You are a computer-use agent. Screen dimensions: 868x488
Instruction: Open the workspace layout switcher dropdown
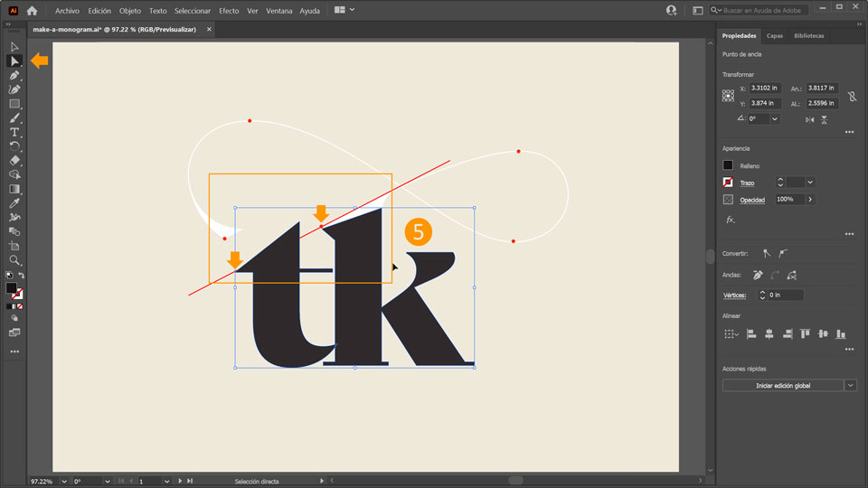[x=344, y=10]
